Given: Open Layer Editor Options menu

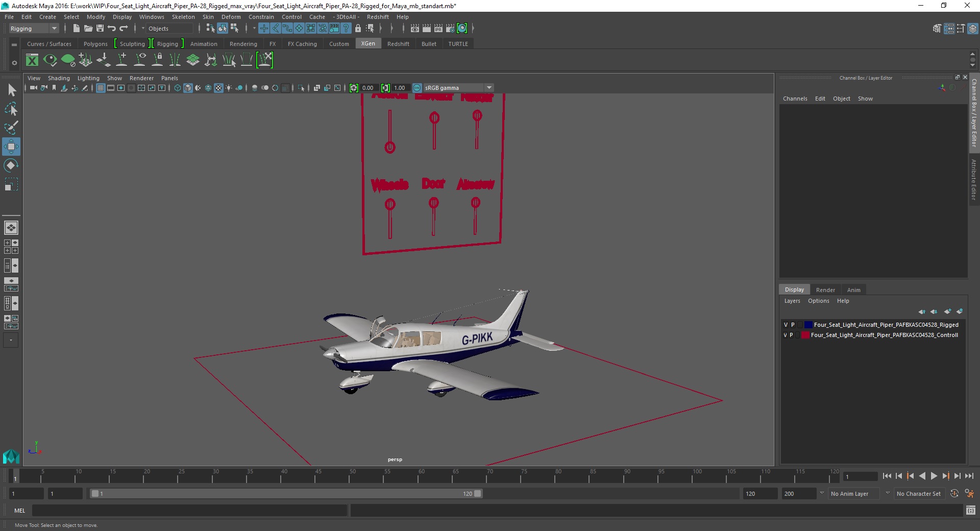Looking at the screenshot, I should 818,301.
